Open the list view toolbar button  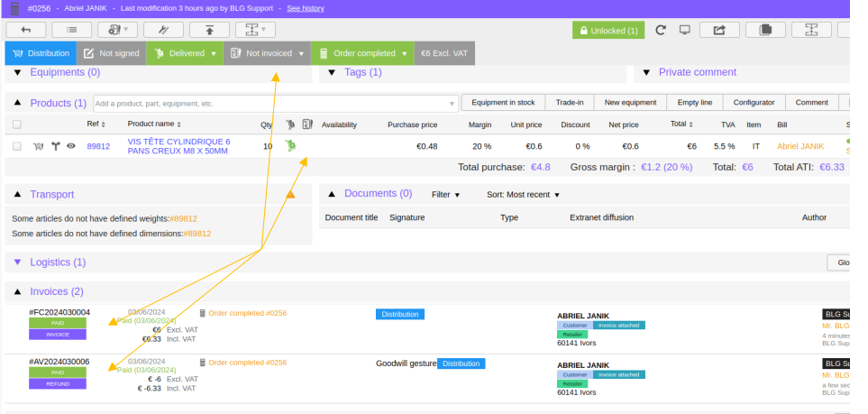tap(72, 30)
